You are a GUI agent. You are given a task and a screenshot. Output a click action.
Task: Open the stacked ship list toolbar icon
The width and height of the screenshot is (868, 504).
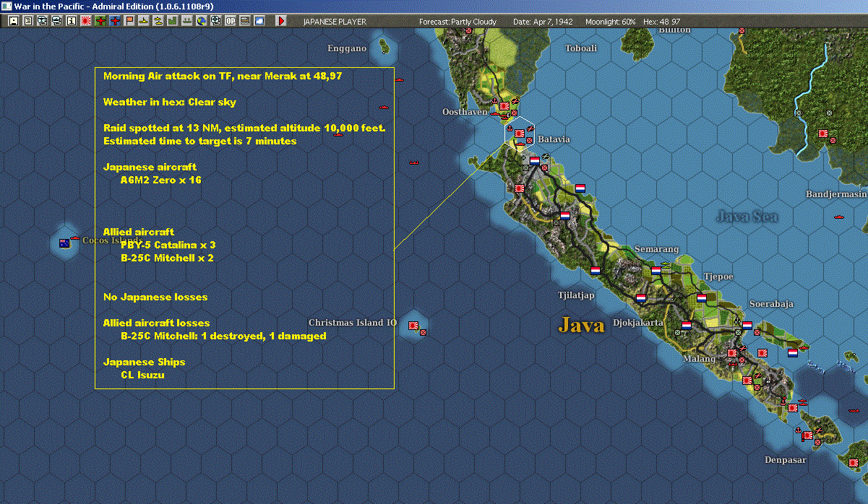click(x=56, y=21)
